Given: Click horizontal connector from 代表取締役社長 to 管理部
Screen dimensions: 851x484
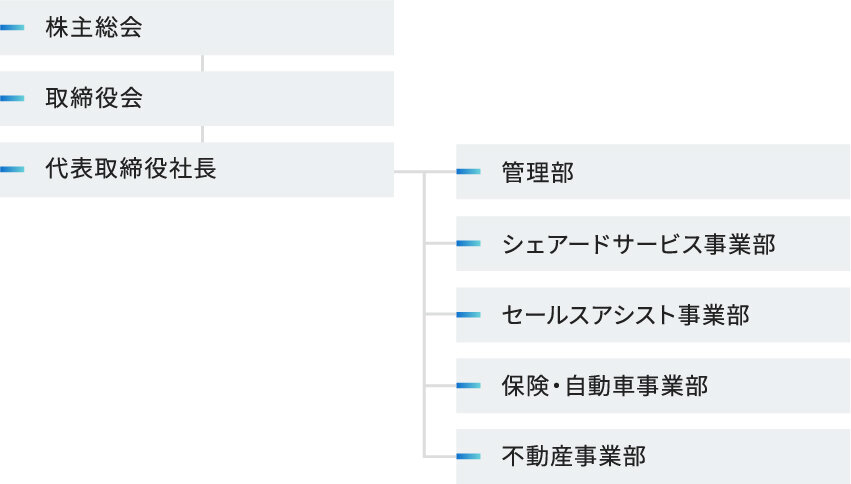Looking at the screenshot, I should point(425,171).
